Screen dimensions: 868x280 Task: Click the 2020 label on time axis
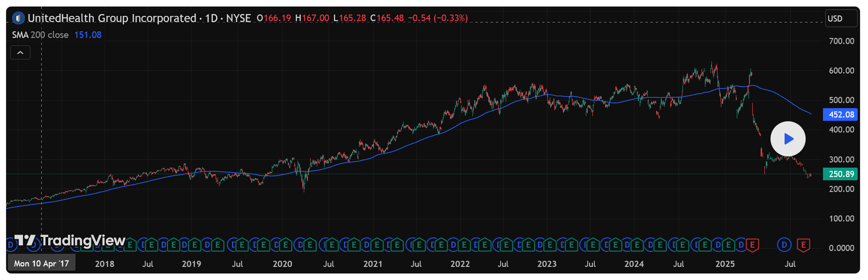282,264
